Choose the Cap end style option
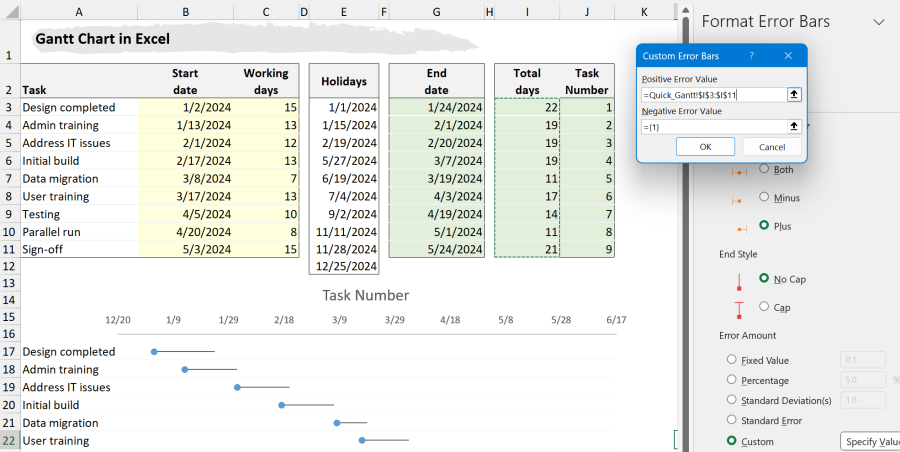Viewport: 900px width, 452px height. pos(765,306)
